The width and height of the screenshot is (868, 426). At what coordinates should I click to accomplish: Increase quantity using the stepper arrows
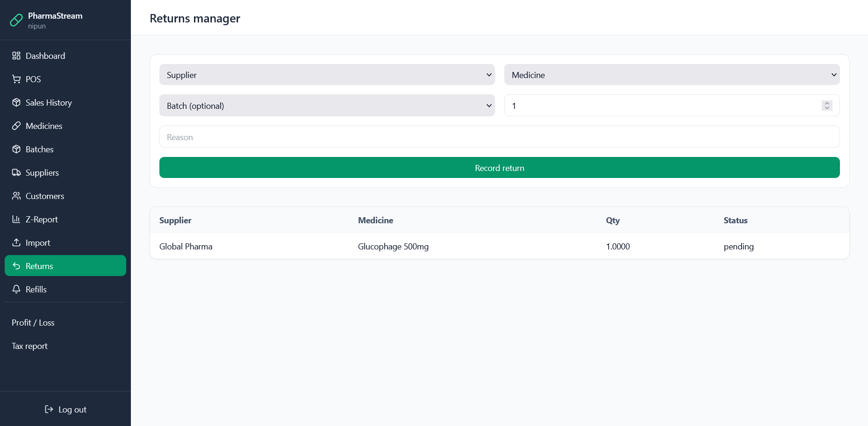(827, 103)
